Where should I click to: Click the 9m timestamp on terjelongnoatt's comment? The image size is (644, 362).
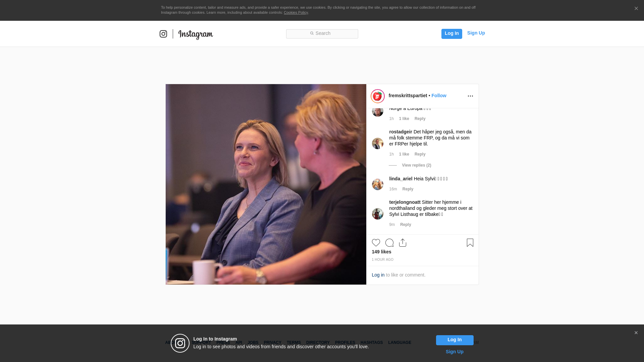pyautogui.click(x=392, y=225)
